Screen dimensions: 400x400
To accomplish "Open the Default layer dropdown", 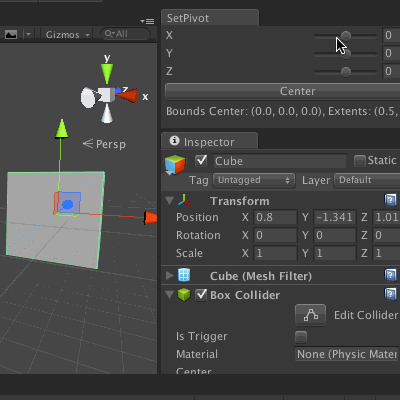I will click(x=367, y=180).
